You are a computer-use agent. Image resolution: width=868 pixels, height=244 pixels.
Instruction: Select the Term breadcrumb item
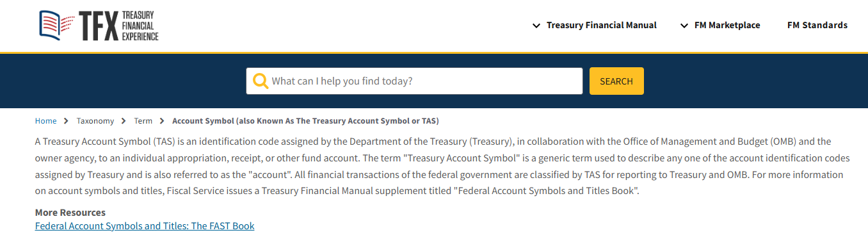143,121
